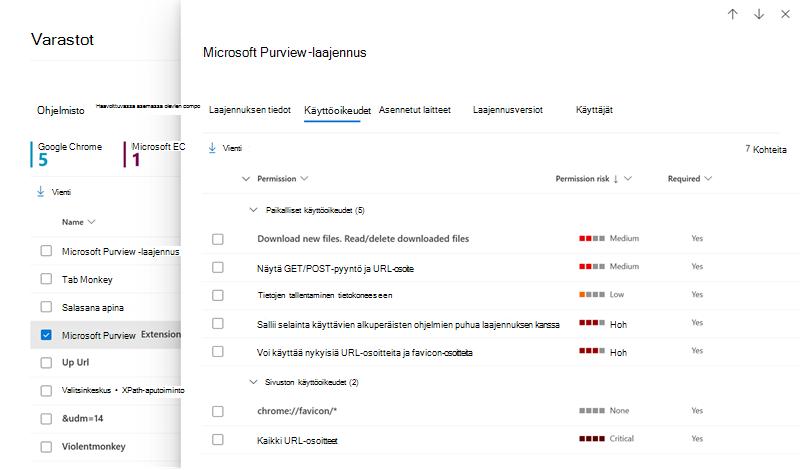The image size is (800, 470).
Task: Click the sort arrow next to Permission risk
Action: point(616,179)
